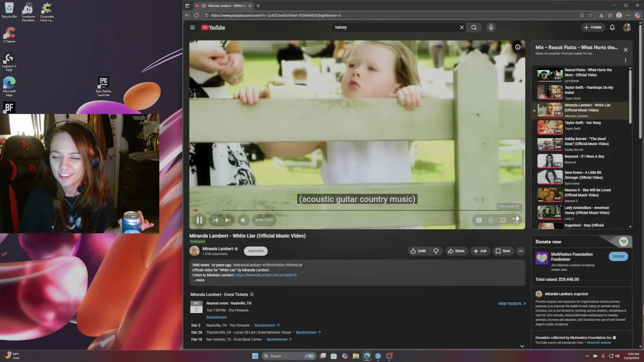Play Maroon 5 She Will Be Loved
Image resolution: width=644 pixels, height=362 pixels.
coord(581,195)
